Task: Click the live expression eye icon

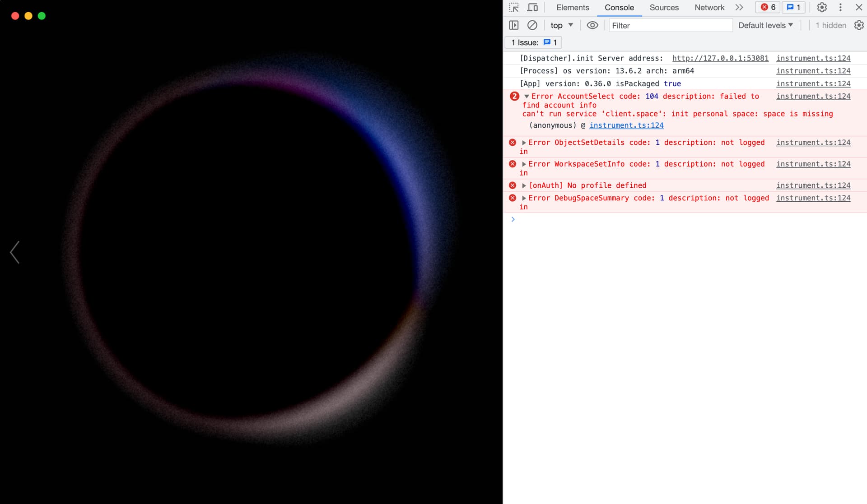Action: pos(592,25)
